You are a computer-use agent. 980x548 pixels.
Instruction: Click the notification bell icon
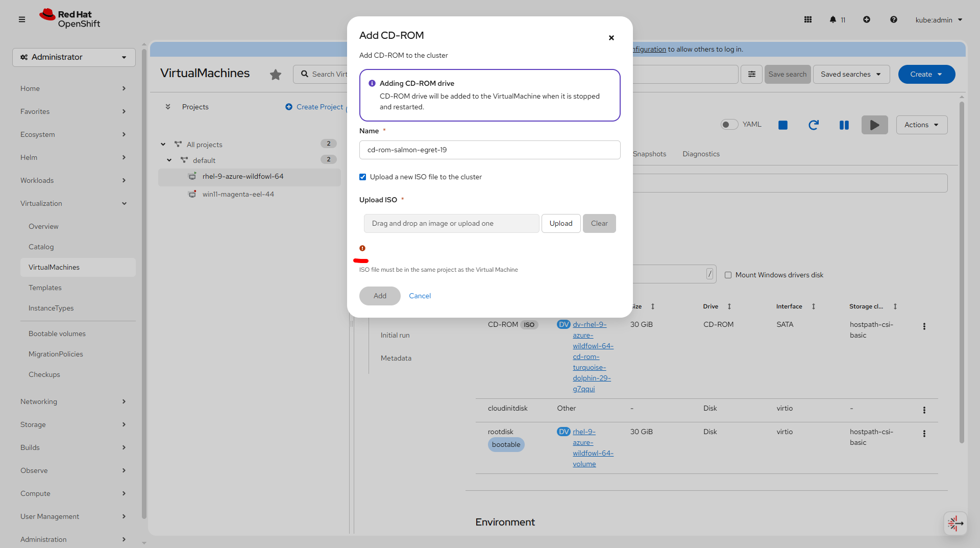832,20
